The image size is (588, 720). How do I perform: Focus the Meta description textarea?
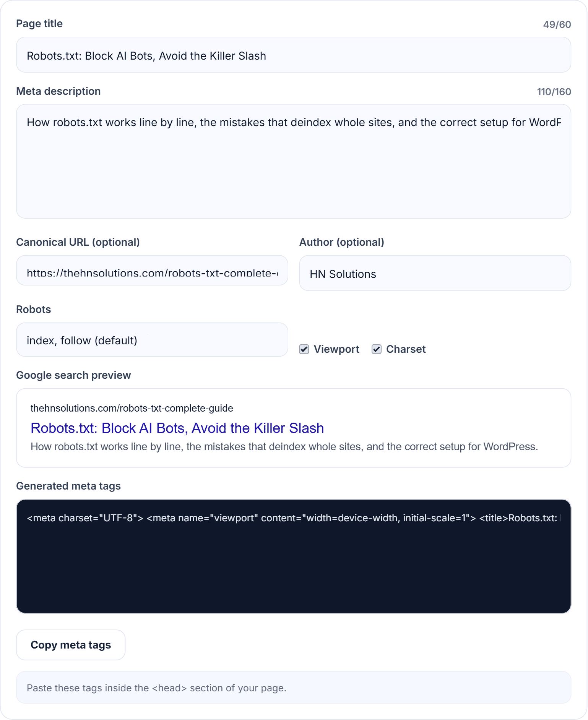tap(293, 161)
